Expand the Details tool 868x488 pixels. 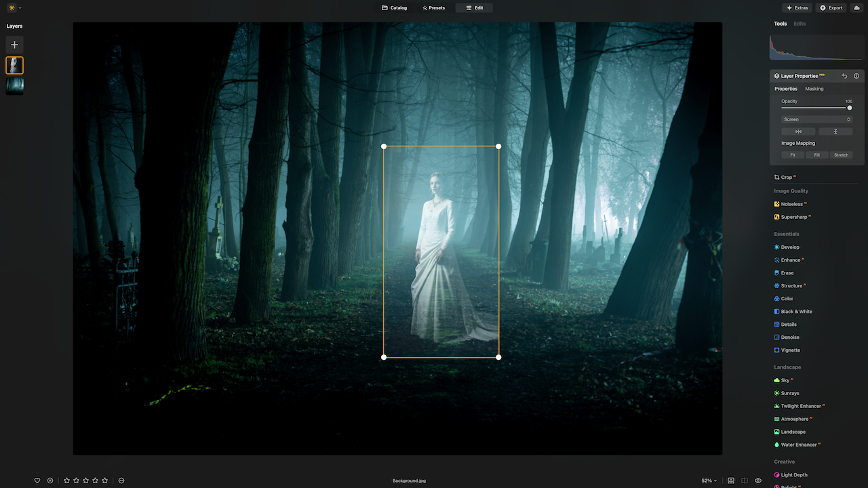[x=785, y=325]
